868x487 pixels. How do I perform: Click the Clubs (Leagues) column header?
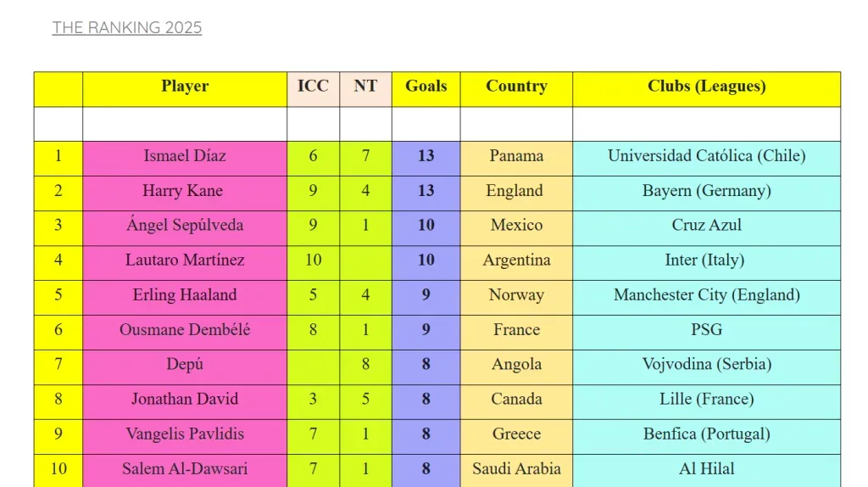(x=706, y=87)
